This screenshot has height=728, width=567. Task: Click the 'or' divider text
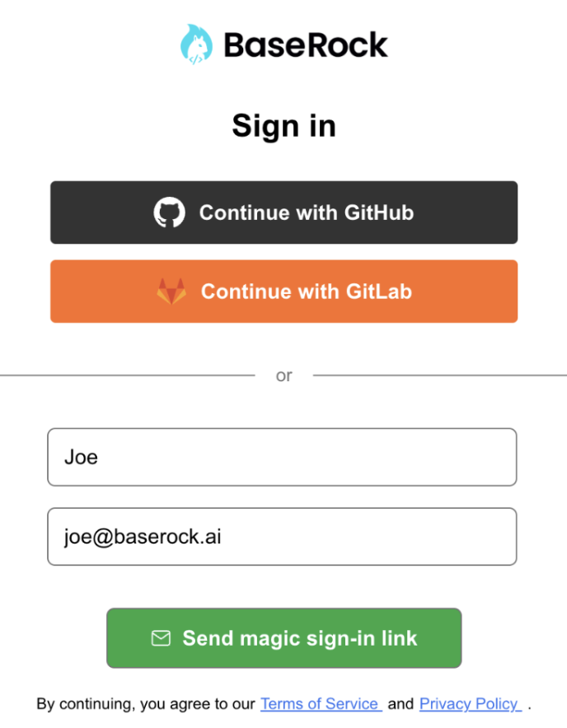pos(283,376)
